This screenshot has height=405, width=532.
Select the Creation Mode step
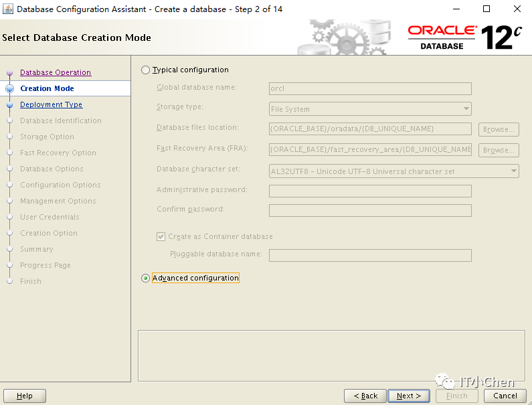[x=47, y=88]
